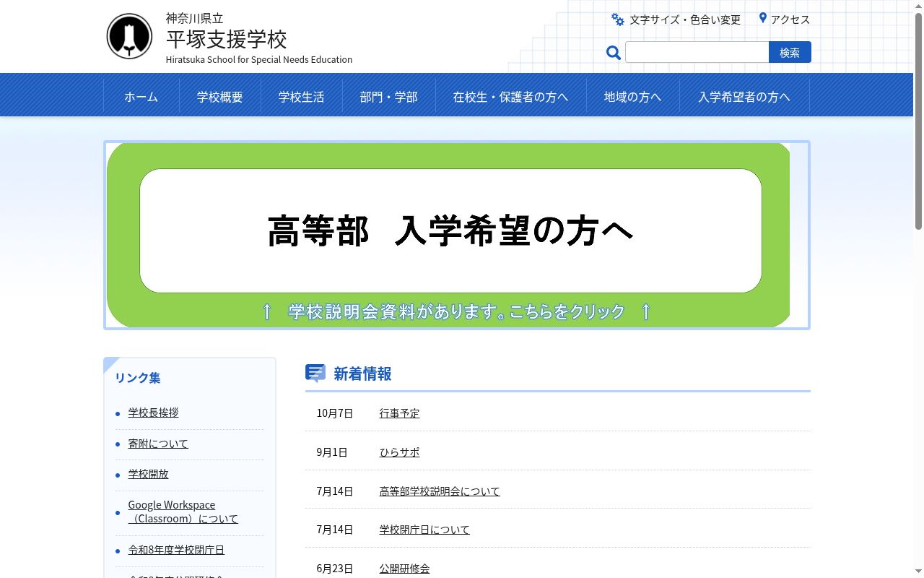This screenshot has height=578, width=924.
Task: Go to ホーム in navigation bar
Action: tap(141, 97)
